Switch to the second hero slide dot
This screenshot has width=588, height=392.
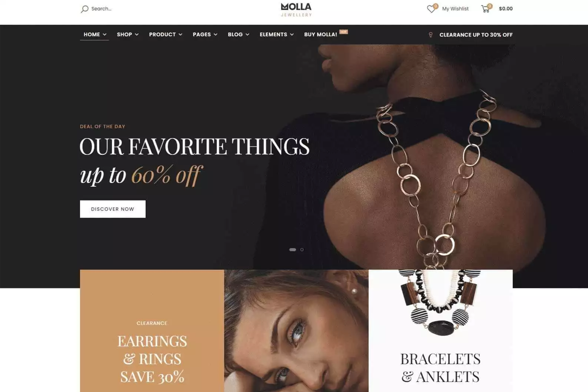tap(302, 249)
